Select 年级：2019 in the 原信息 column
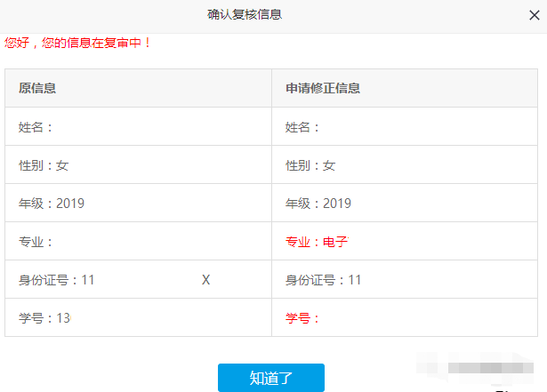This screenshot has width=547, height=392. pyautogui.click(x=52, y=204)
